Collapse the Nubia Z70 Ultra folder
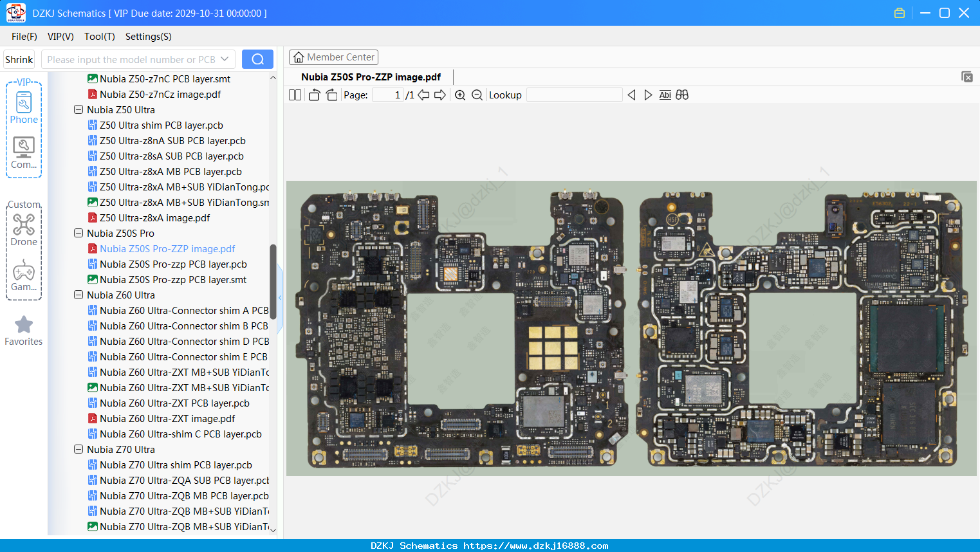Viewport: 980px width, 552px height. pyautogui.click(x=79, y=449)
